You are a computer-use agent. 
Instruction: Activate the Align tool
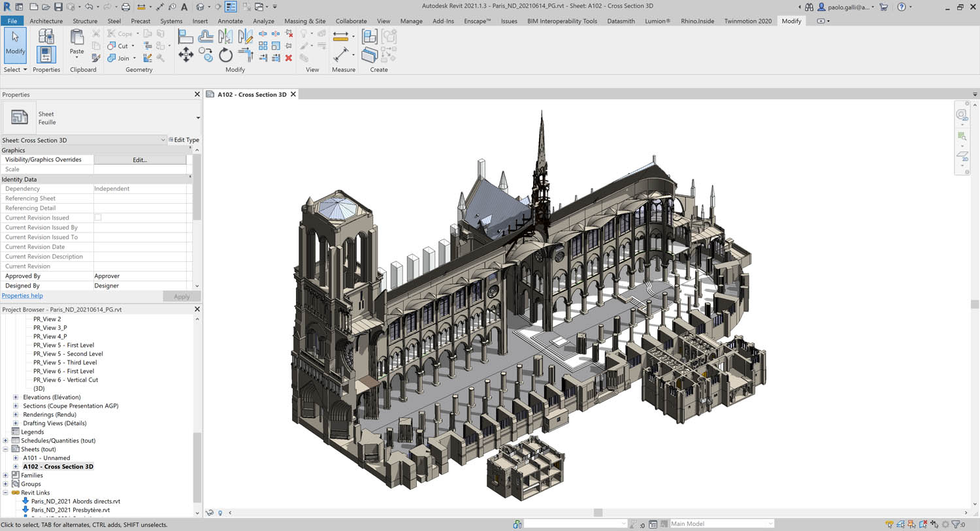186,37
